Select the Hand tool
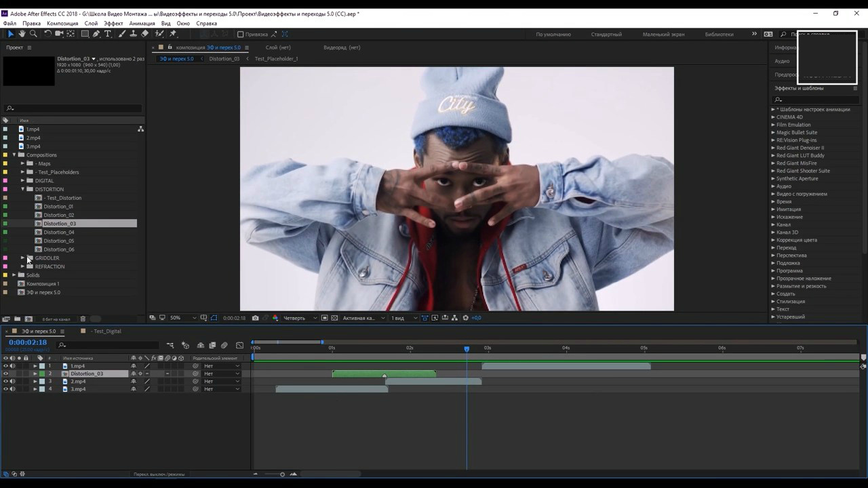Image resolution: width=868 pixels, height=488 pixels. pyautogui.click(x=22, y=34)
